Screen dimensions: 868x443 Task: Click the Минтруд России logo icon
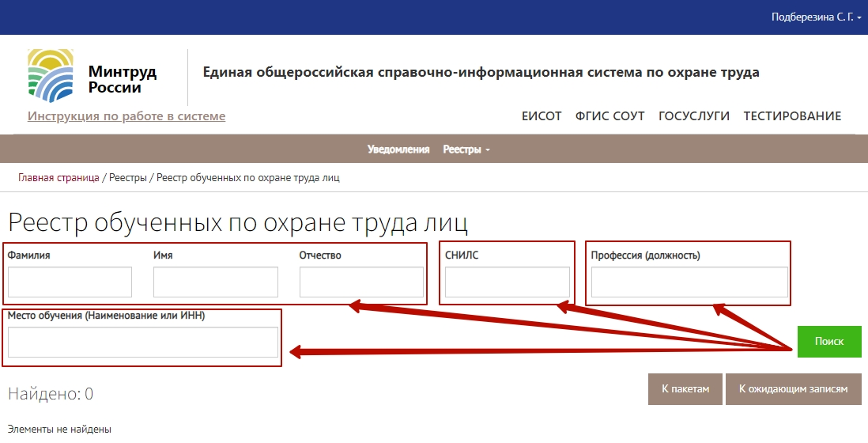coord(51,75)
